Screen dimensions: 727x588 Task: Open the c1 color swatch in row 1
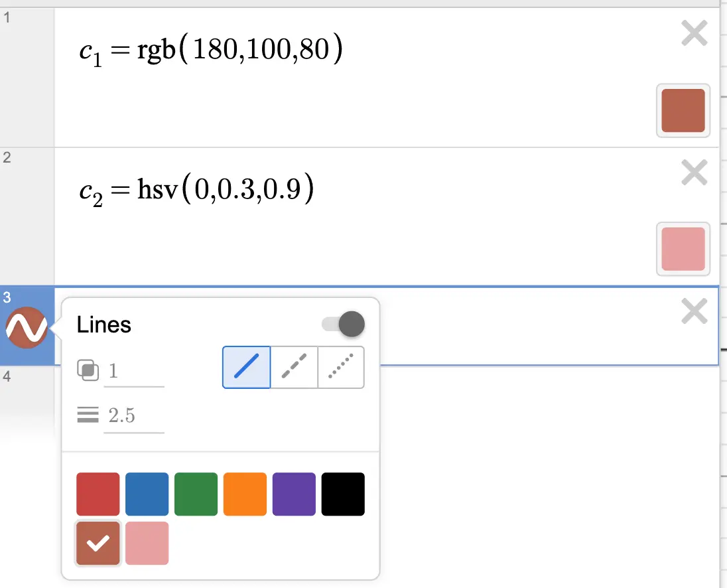683,111
